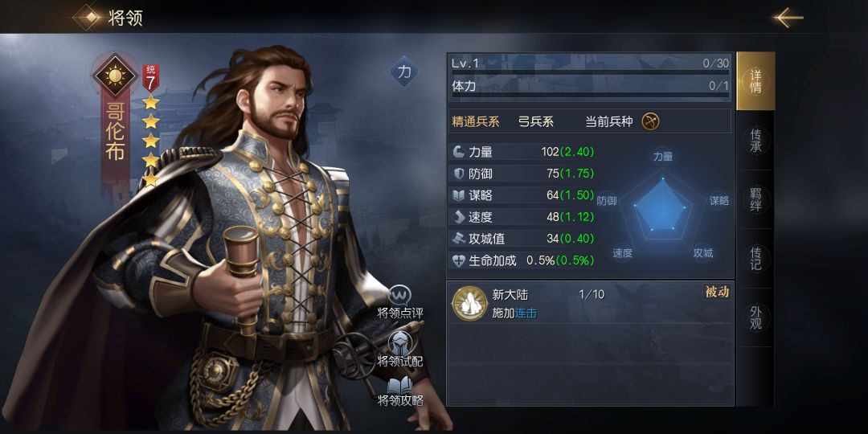This screenshot has width=868, height=434.
Task: Click the bow troop type icon
Action: pos(650,121)
